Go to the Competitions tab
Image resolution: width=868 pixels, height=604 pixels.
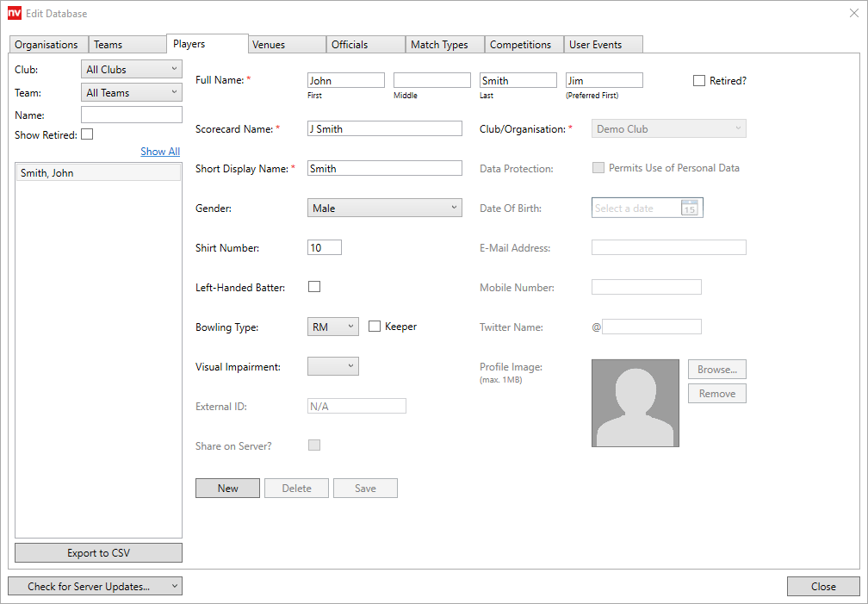coord(520,45)
